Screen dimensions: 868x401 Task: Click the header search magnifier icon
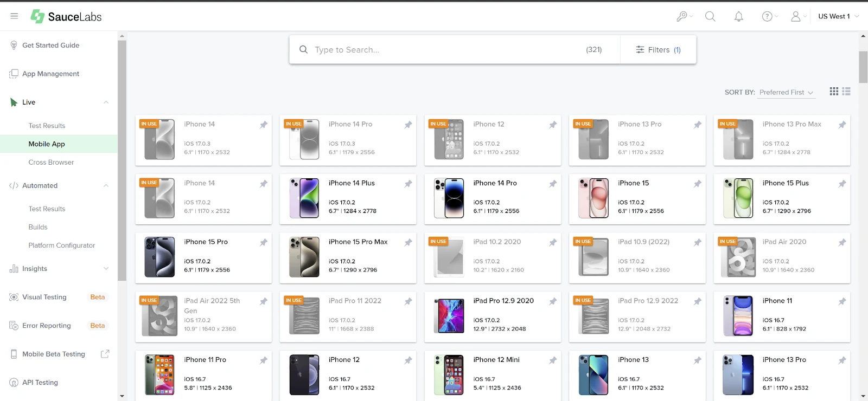point(710,16)
